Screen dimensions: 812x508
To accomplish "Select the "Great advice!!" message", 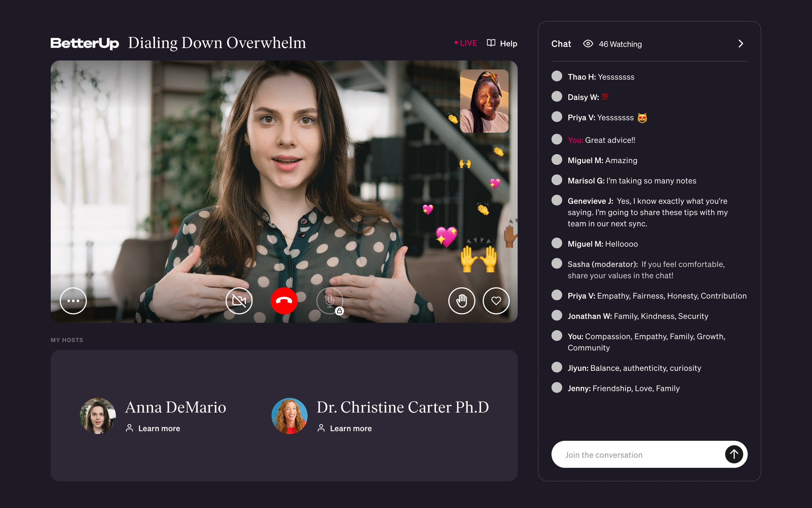I will coord(601,140).
